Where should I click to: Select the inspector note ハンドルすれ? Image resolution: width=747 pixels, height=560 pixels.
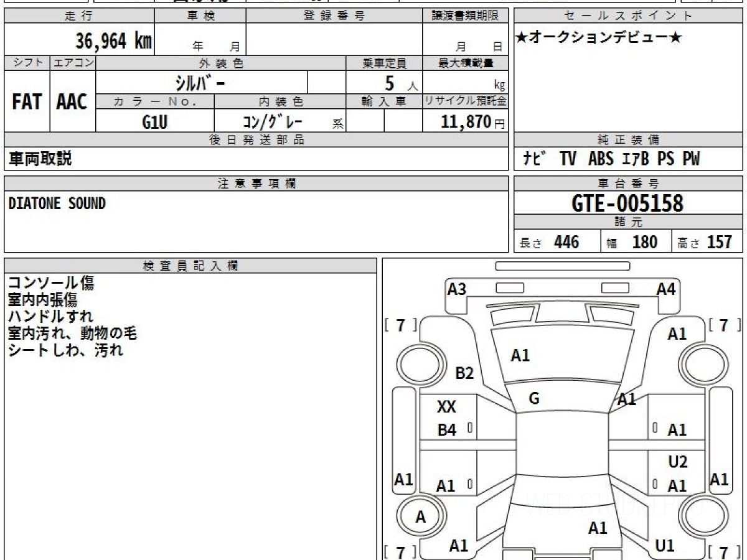(50, 316)
